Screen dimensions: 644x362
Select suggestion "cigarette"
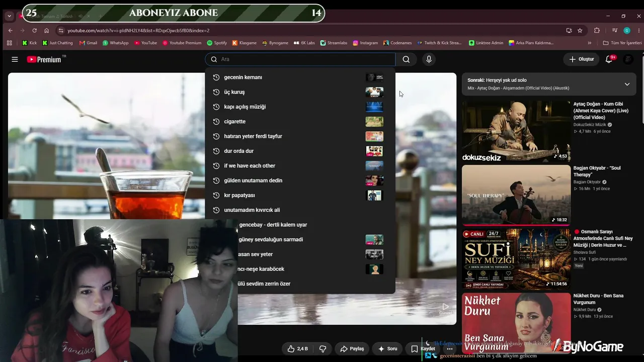coord(300,122)
